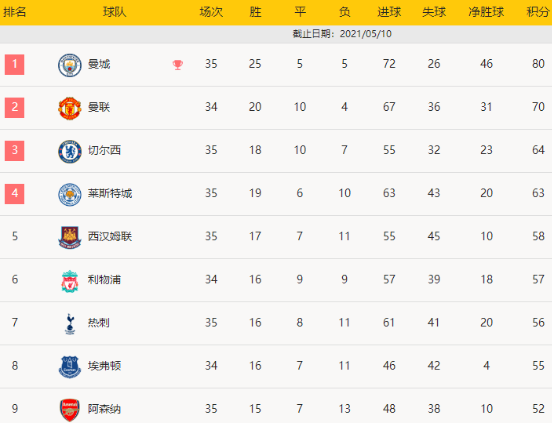
Task: Click the Tottenham cockerel crest
Action: pos(70,324)
